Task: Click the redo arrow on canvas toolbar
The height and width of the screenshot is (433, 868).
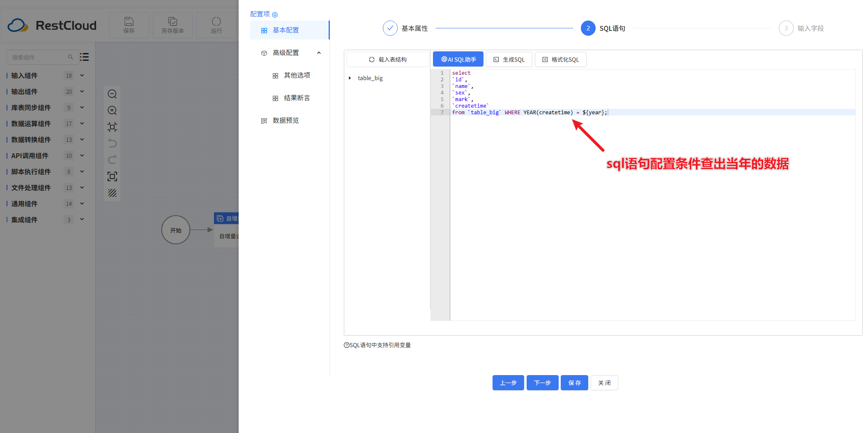Action: coord(112,160)
